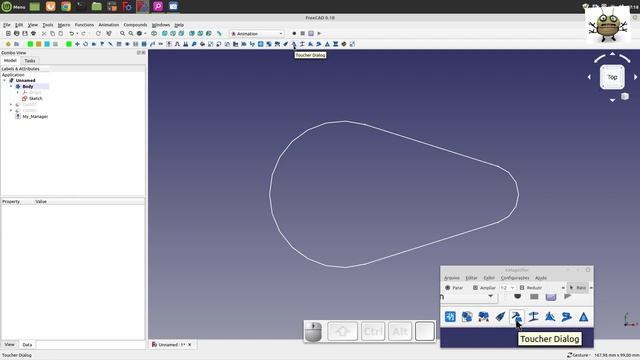Open the undo history dropdown arrow
Viewport: 640px width, 360px height.
tap(77, 33)
